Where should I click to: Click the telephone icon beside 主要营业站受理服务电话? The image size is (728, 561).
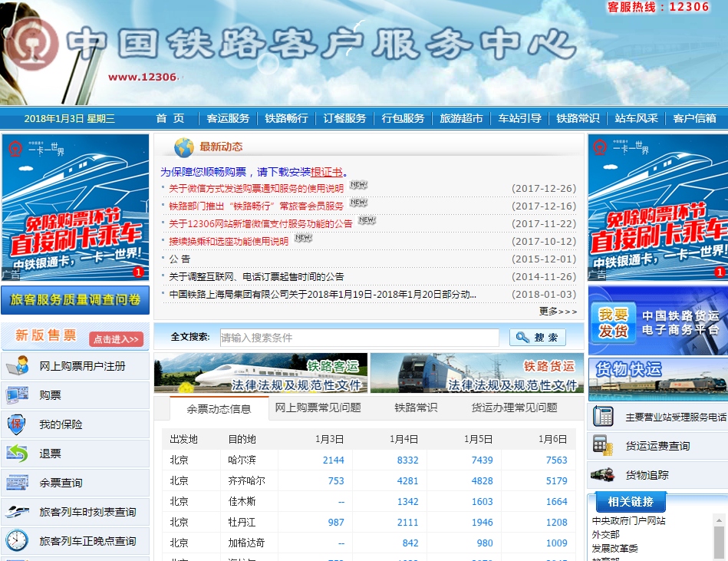tap(604, 417)
